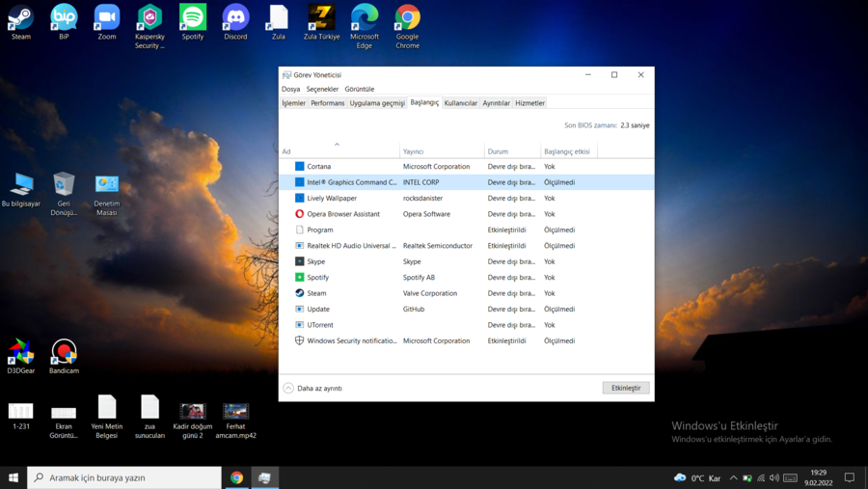This screenshot has width=868, height=489.
Task: Switch to Uygulama geçmişi tab
Action: [x=377, y=103]
